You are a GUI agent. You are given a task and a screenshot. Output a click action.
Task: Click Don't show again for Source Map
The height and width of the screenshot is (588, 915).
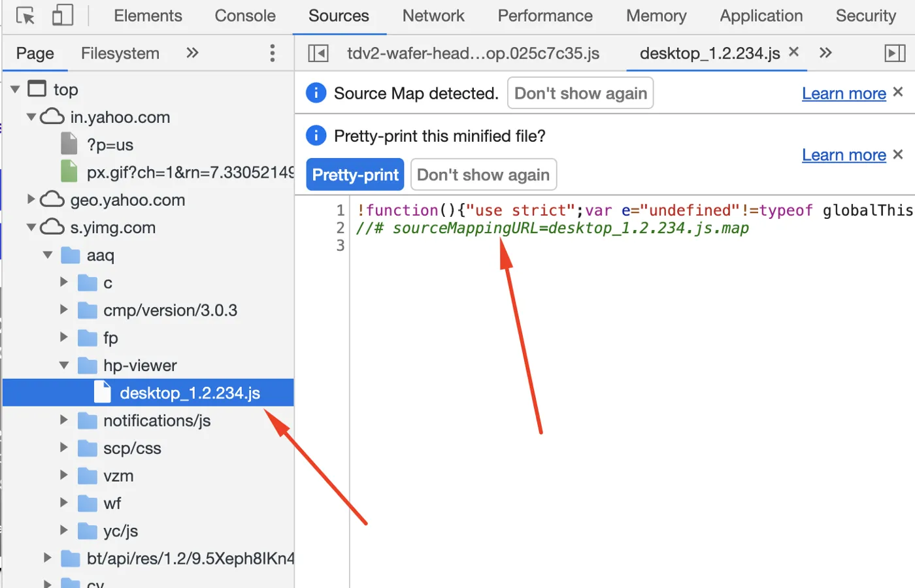[580, 93]
